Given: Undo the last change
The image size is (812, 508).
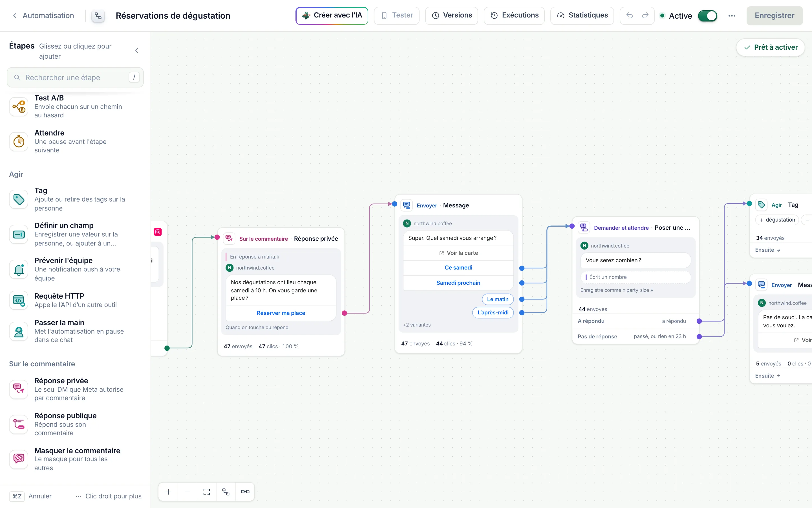Looking at the screenshot, I should click(x=630, y=16).
